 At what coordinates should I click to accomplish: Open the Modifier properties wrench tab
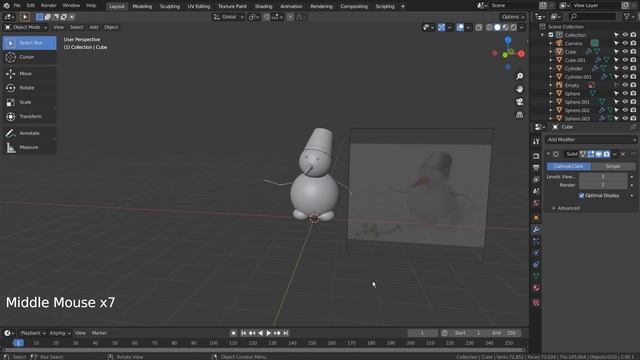pyautogui.click(x=536, y=230)
